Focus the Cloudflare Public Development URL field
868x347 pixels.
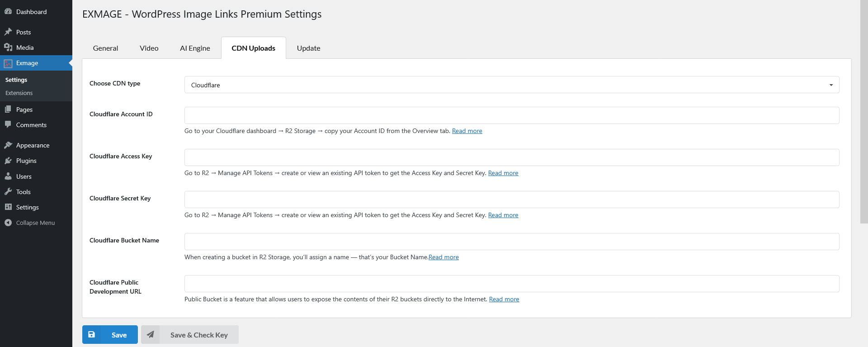pyautogui.click(x=512, y=284)
